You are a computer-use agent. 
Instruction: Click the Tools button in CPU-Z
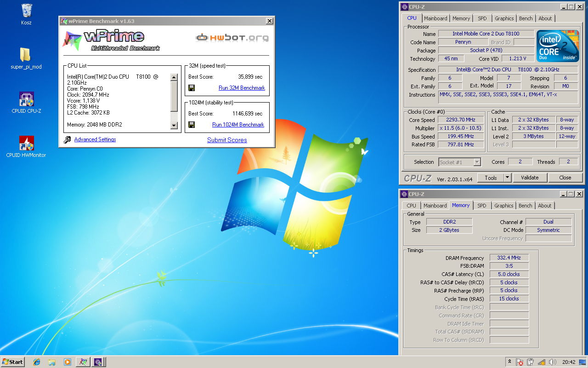click(491, 178)
